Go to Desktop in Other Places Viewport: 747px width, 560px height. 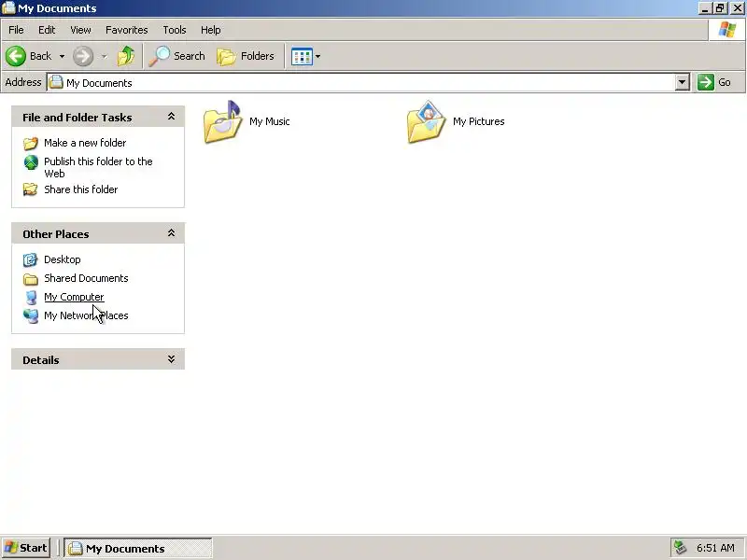click(x=62, y=259)
